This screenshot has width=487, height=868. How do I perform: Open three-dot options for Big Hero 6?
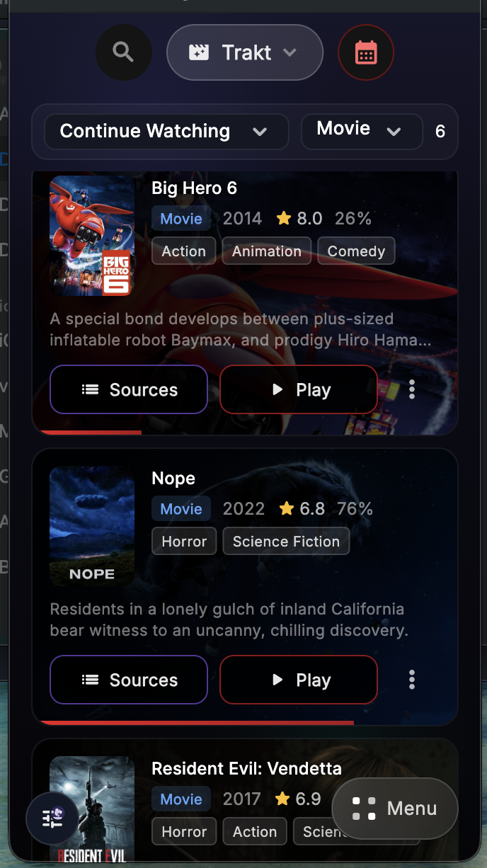pos(412,389)
